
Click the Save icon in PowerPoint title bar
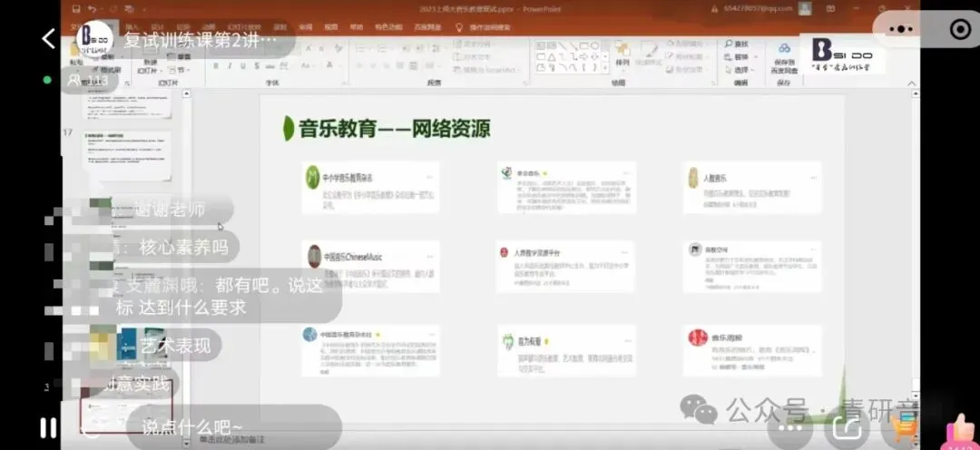tap(76, 9)
